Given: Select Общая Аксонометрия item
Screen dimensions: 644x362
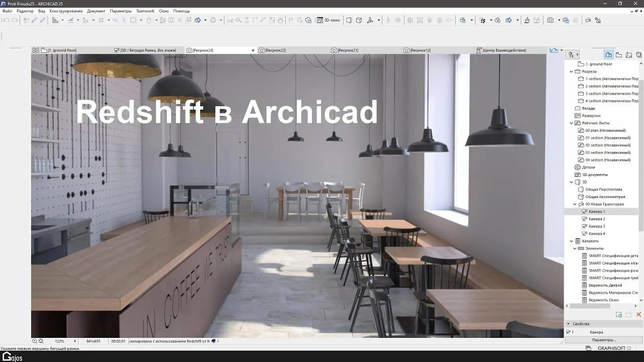Looking at the screenshot, I should tap(605, 197).
